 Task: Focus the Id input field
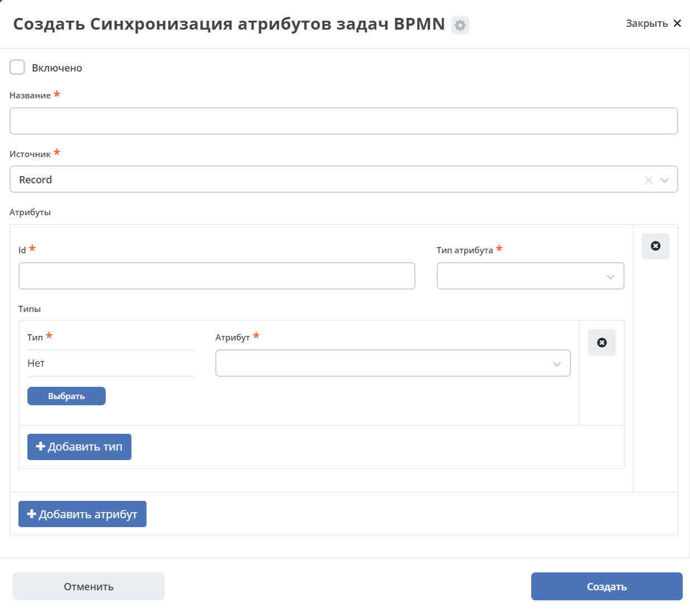tap(217, 276)
